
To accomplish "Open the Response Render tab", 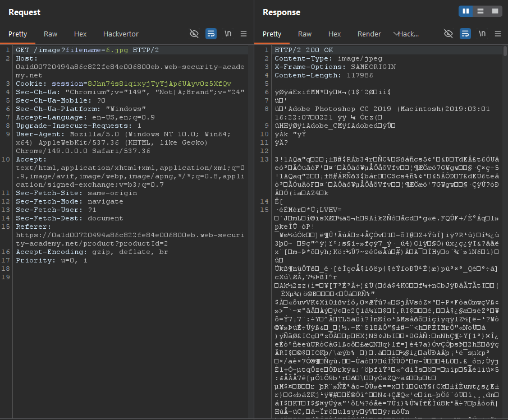I will (x=369, y=34).
